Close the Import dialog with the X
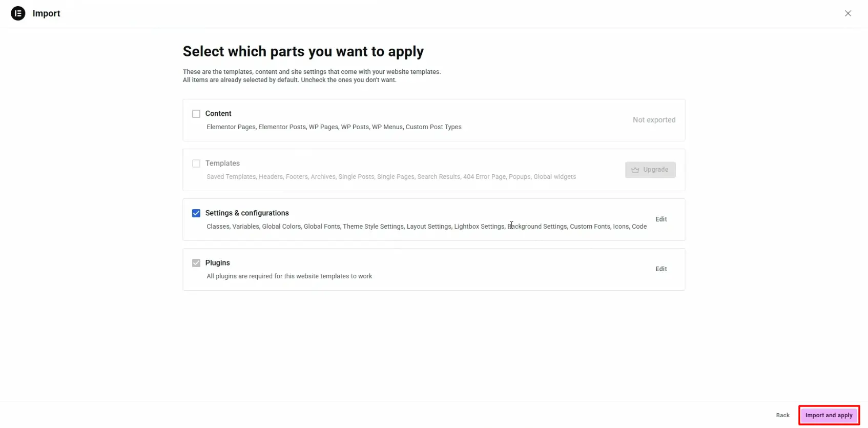The width and height of the screenshot is (868, 428). coord(848,13)
